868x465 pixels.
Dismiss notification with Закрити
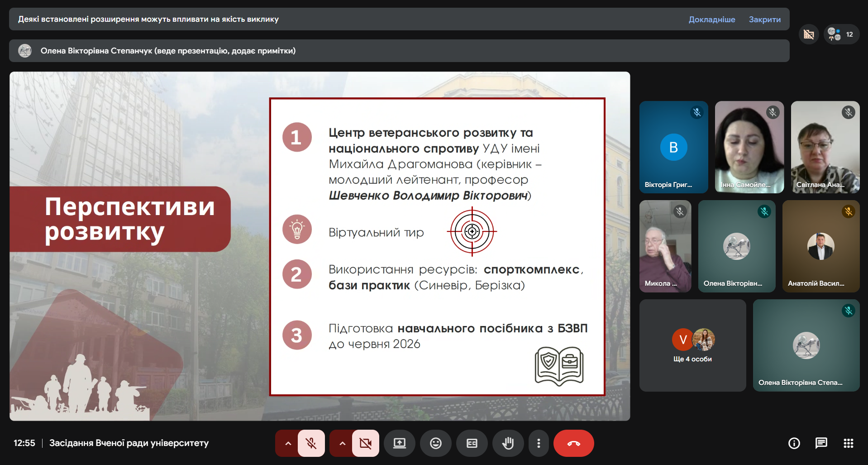pos(764,19)
